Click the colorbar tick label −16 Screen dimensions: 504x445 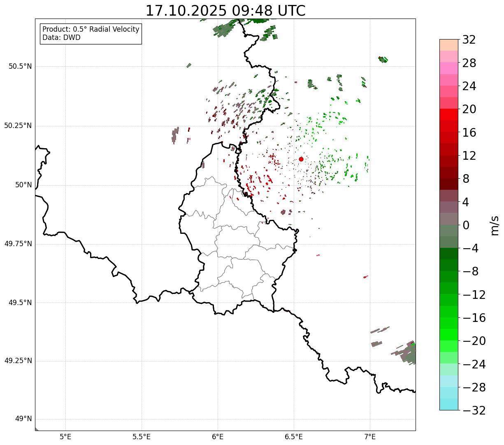(474, 318)
